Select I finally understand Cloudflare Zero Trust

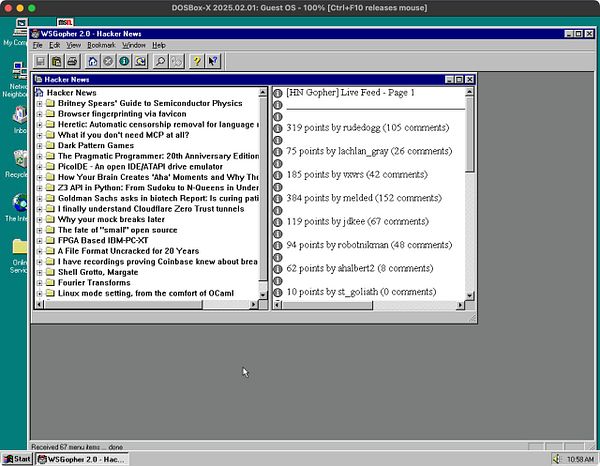click(151, 209)
